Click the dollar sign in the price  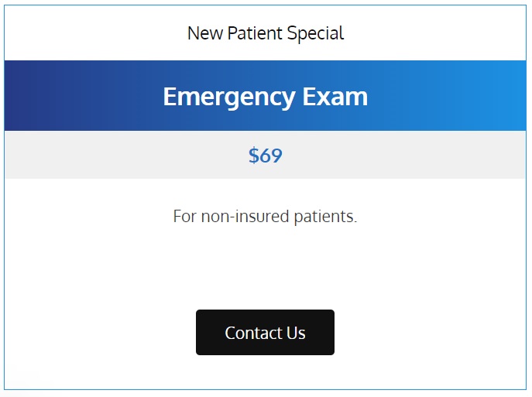point(254,156)
